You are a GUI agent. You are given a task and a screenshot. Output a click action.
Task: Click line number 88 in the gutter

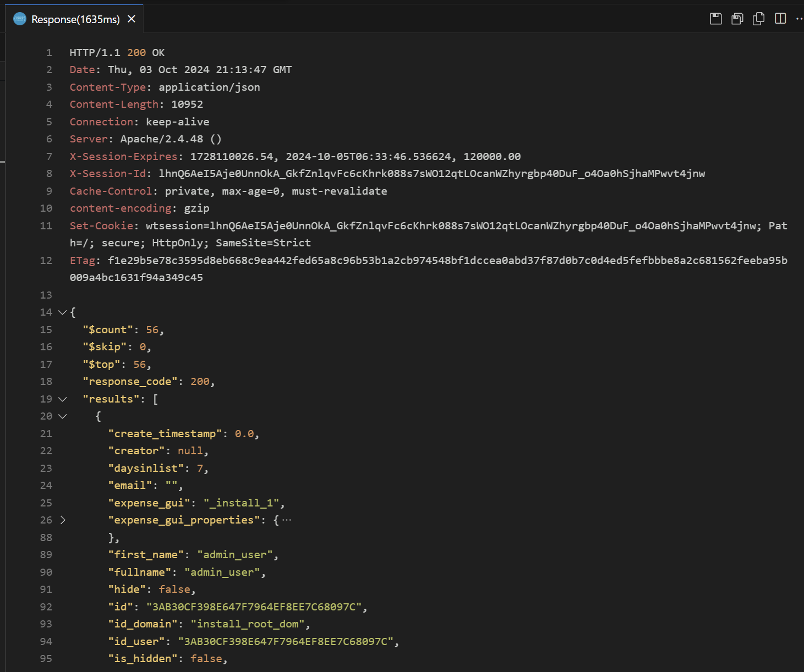pos(46,538)
